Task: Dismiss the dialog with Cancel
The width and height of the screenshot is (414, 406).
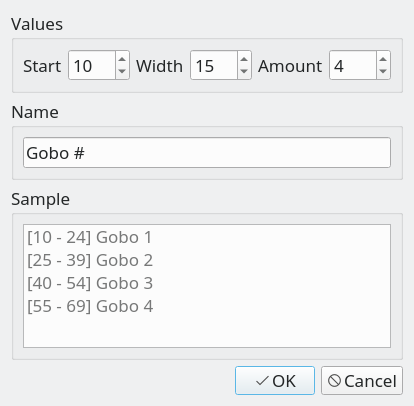Action: click(x=362, y=381)
